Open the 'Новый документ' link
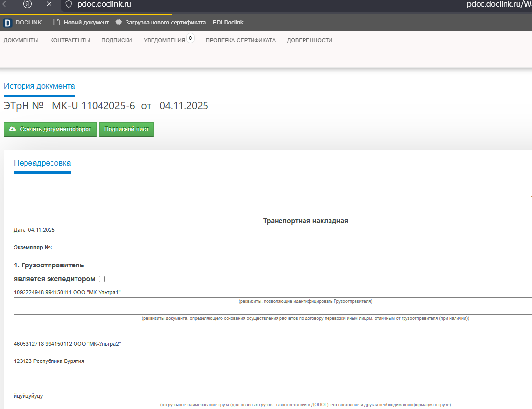The image size is (532, 409). (86, 23)
